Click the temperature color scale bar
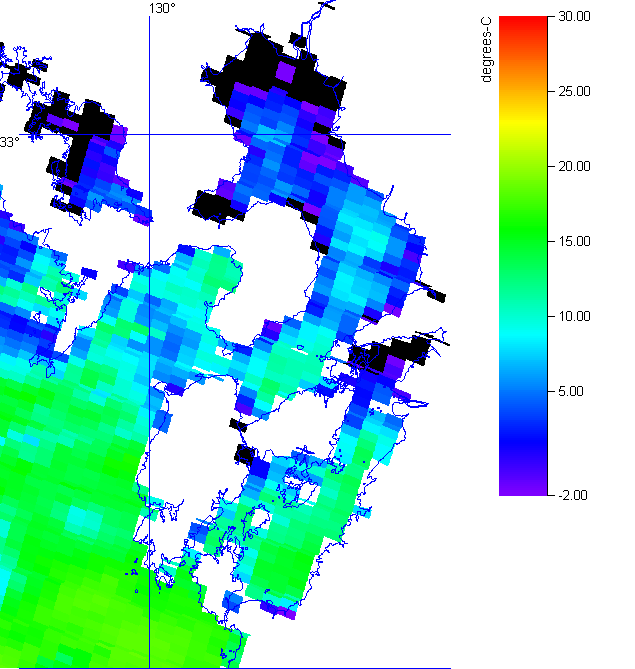This screenshot has width=635, height=669. (523, 256)
